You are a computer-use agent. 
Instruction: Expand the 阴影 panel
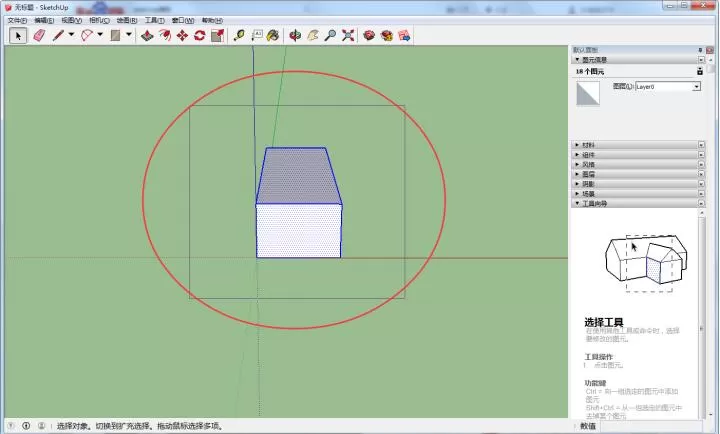tap(577, 184)
